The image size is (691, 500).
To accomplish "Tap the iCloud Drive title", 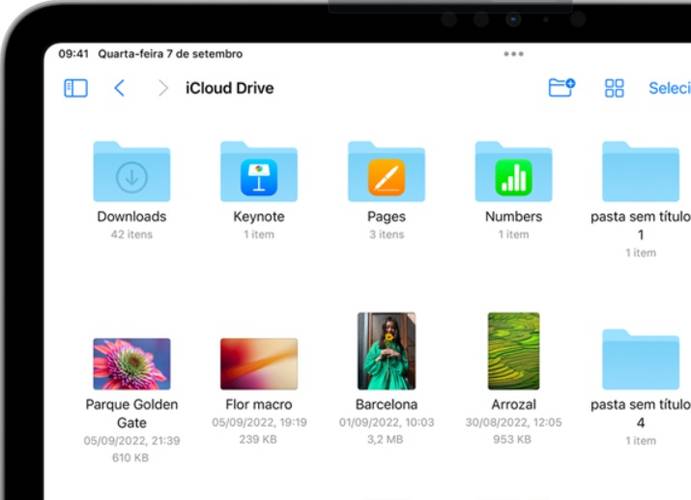I will click(x=230, y=88).
